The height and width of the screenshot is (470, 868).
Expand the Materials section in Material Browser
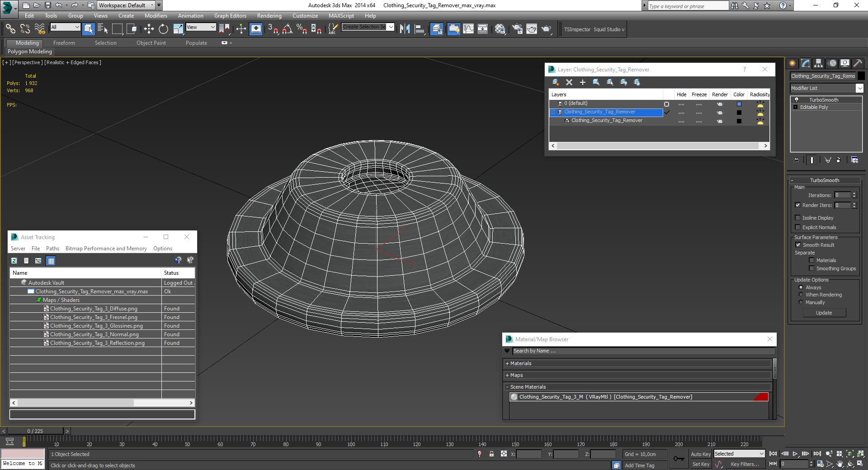pos(520,363)
